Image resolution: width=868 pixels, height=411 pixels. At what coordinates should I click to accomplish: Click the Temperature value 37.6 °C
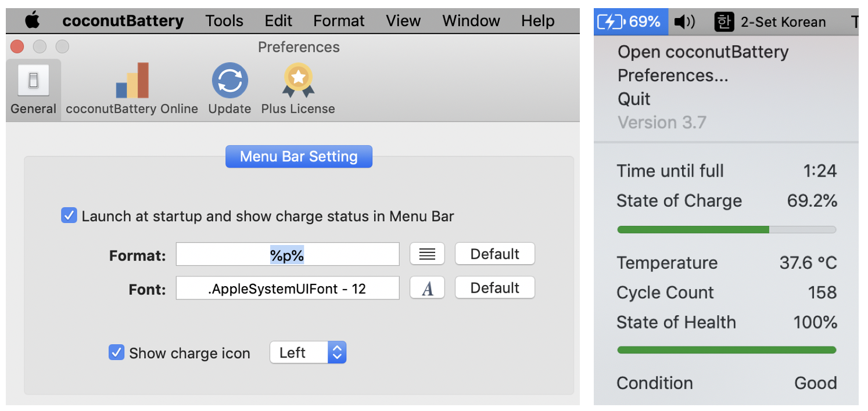point(808,263)
